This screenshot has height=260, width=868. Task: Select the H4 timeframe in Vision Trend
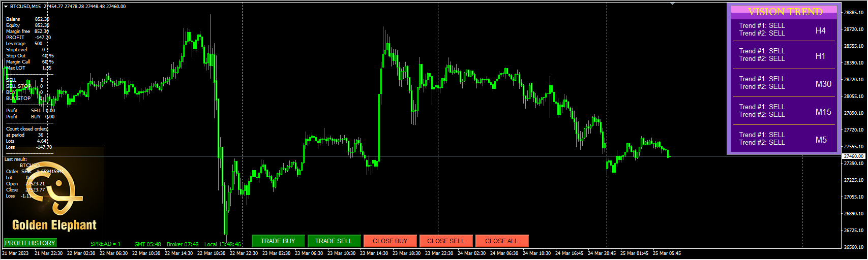coord(821,30)
